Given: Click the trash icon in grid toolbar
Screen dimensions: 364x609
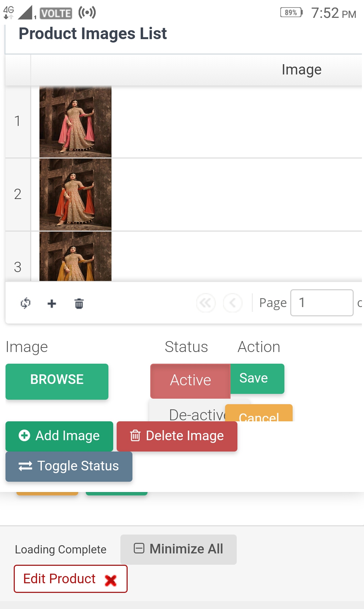Looking at the screenshot, I should (79, 304).
